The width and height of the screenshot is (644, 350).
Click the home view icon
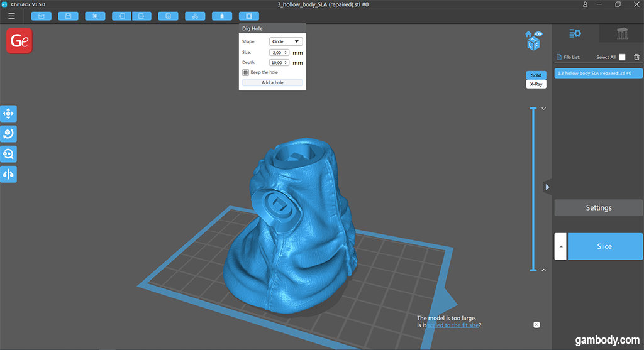click(x=528, y=35)
